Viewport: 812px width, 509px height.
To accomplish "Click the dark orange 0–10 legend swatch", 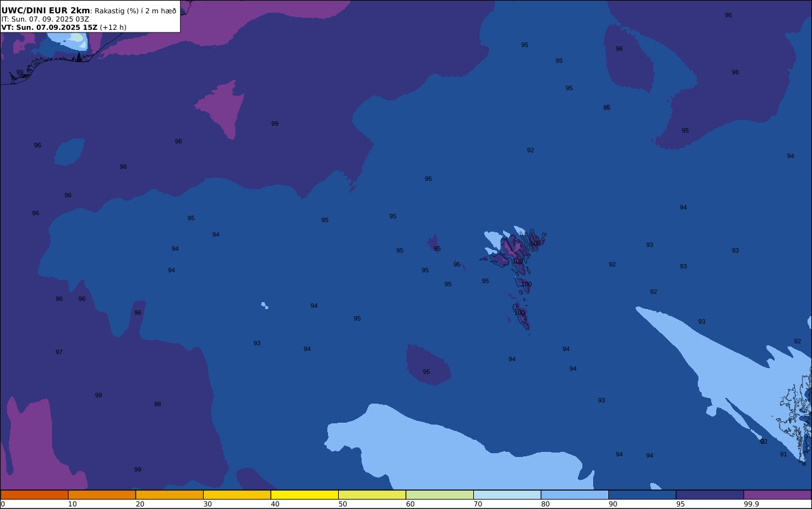I will pyautogui.click(x=34, y=494).
